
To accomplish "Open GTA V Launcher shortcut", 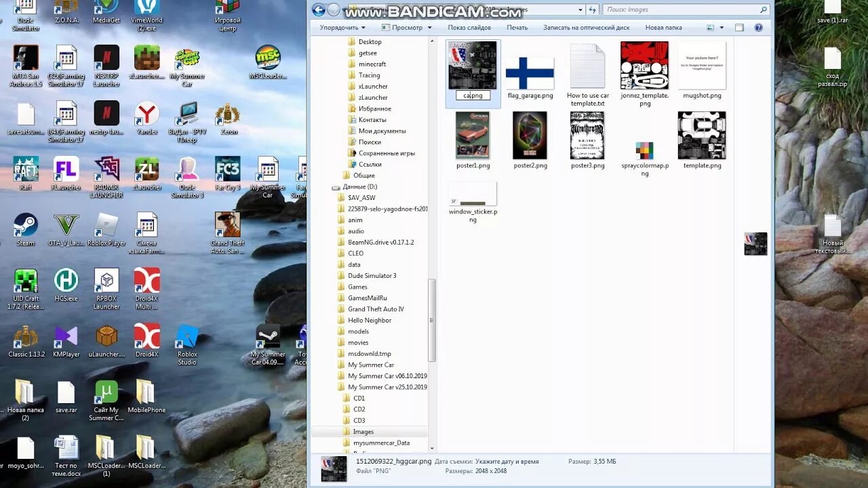I will (66, 229).
